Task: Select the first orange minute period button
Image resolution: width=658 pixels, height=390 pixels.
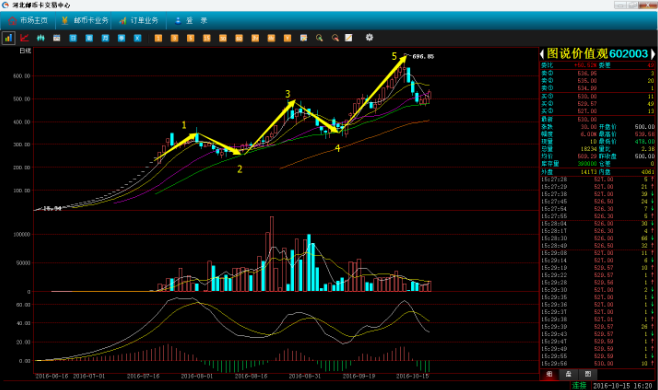Action: pos(158,38)
